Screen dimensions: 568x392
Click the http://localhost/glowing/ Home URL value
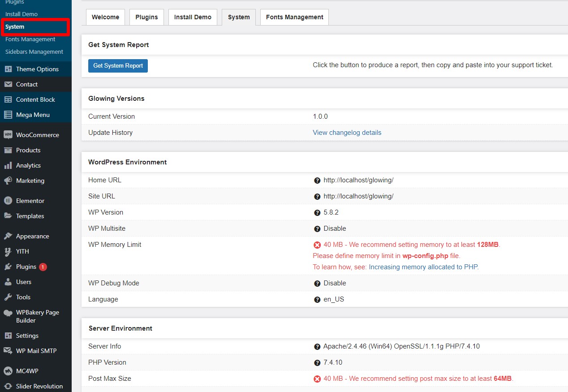[358, 180]
